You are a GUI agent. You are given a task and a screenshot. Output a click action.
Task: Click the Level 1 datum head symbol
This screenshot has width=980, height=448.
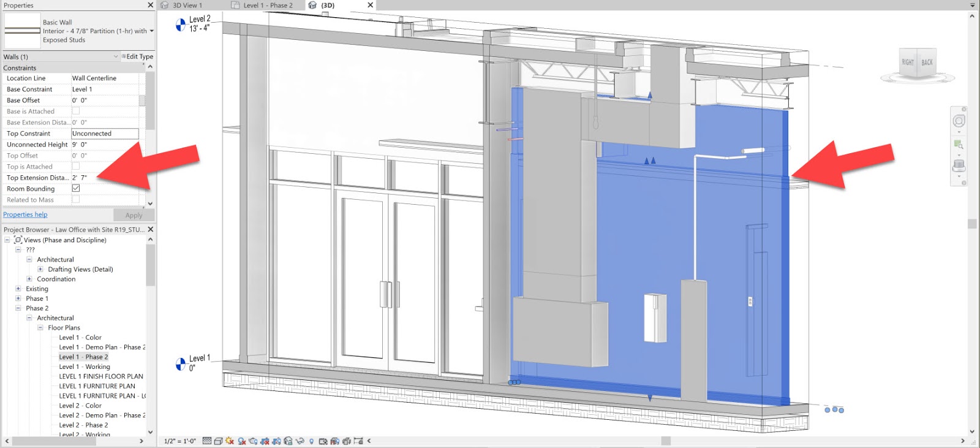pyautogui.click(x=181, y=364)
